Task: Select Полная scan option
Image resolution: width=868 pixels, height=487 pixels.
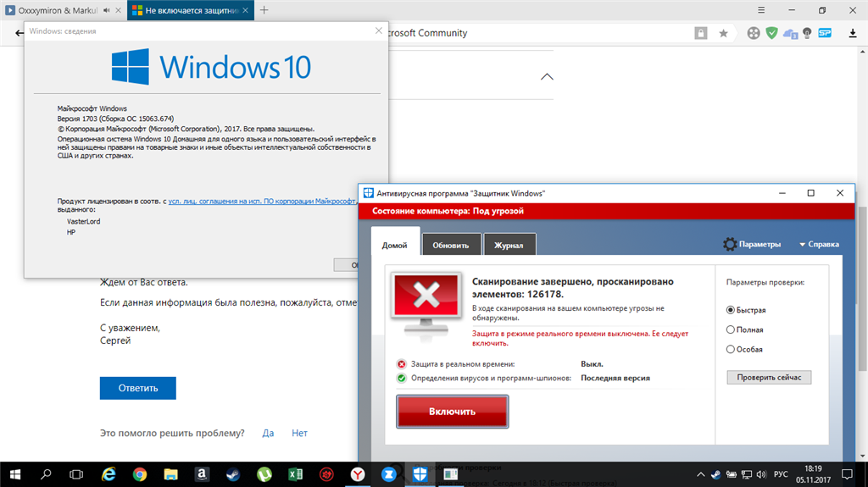Action: click(744, 329)
